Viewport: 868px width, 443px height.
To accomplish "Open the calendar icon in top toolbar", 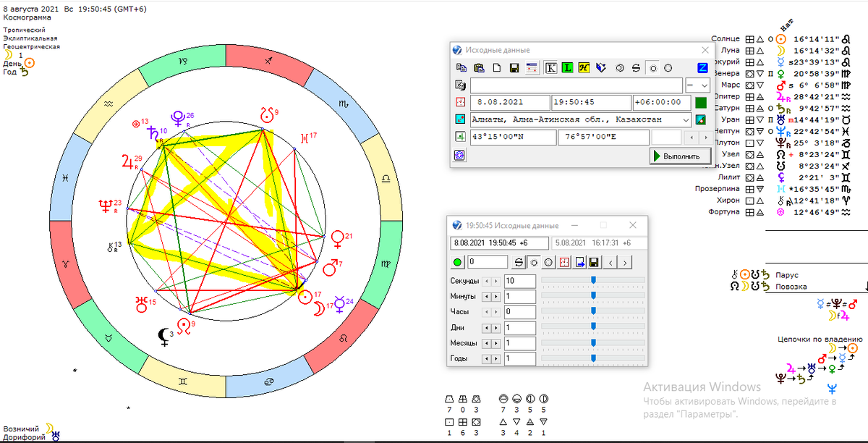I will (532, 68).
